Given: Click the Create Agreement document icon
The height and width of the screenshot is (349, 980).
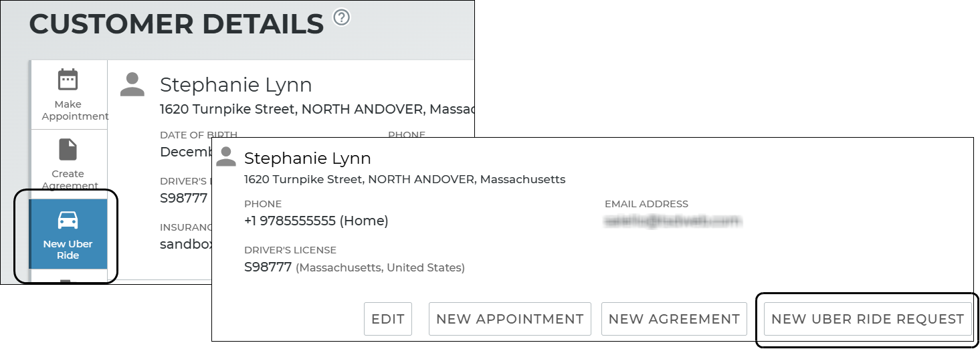Looking at the screenshot, I should tap(68, 150).
